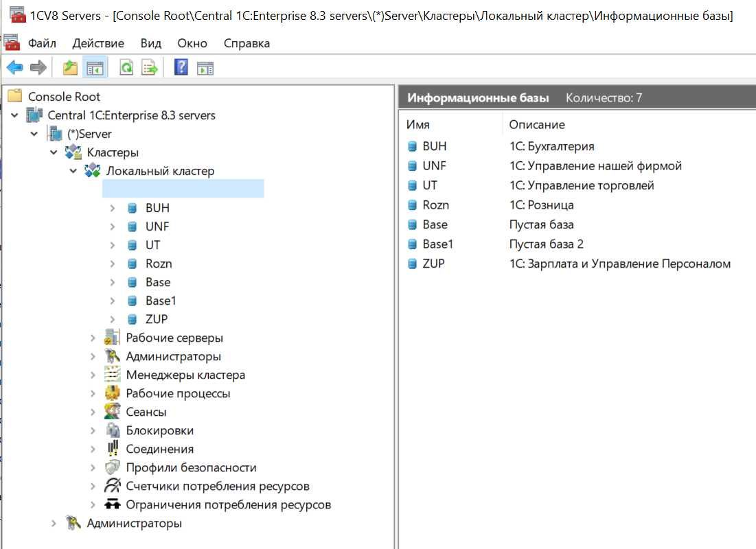
Task: Collapse the Кластеры node
Action: [x=54, y=152]
